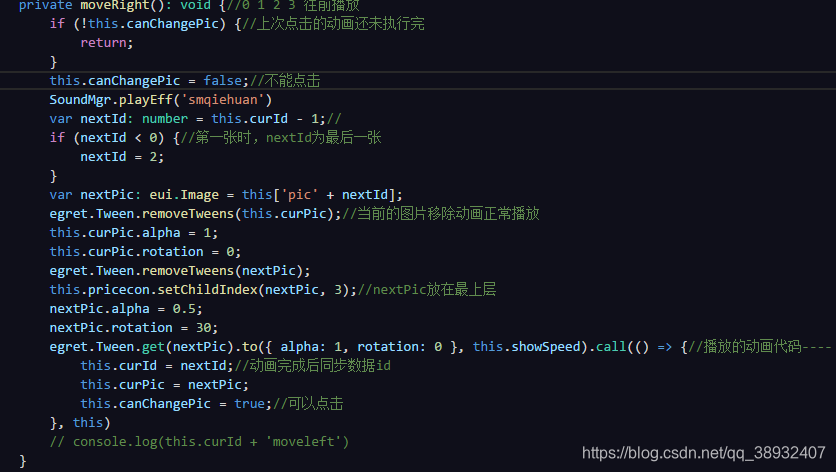Click the 'var nextId: number' declaration line

195,118
